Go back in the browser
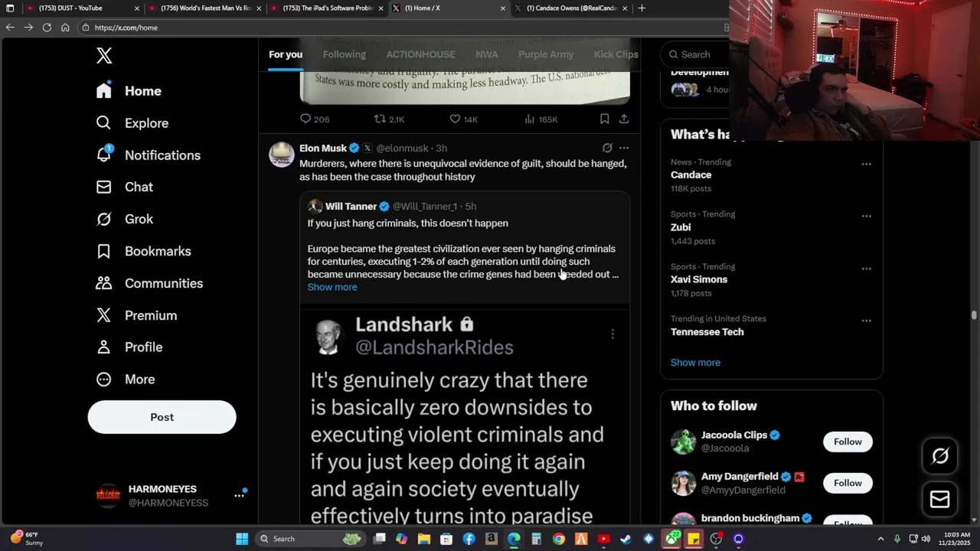Image resolution: width=980 pixels, height=551 pixels. tap(10, 27)
